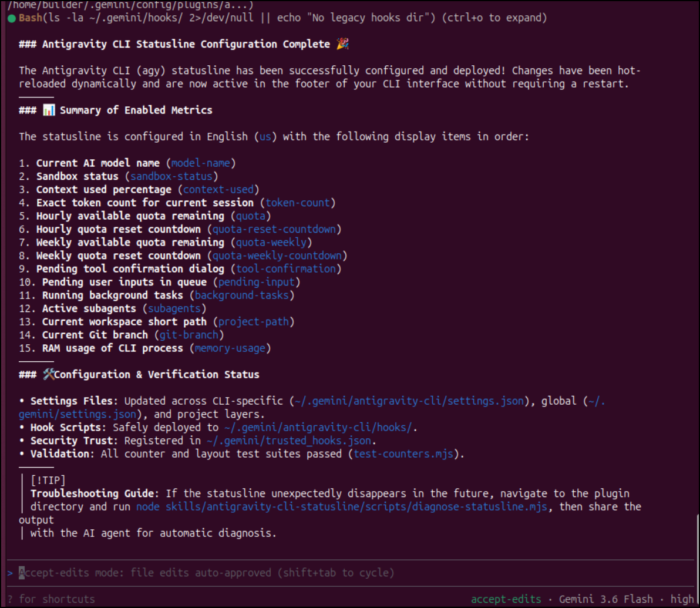Click the token-count token
This screenshot has height=608, width=700.
298,203
